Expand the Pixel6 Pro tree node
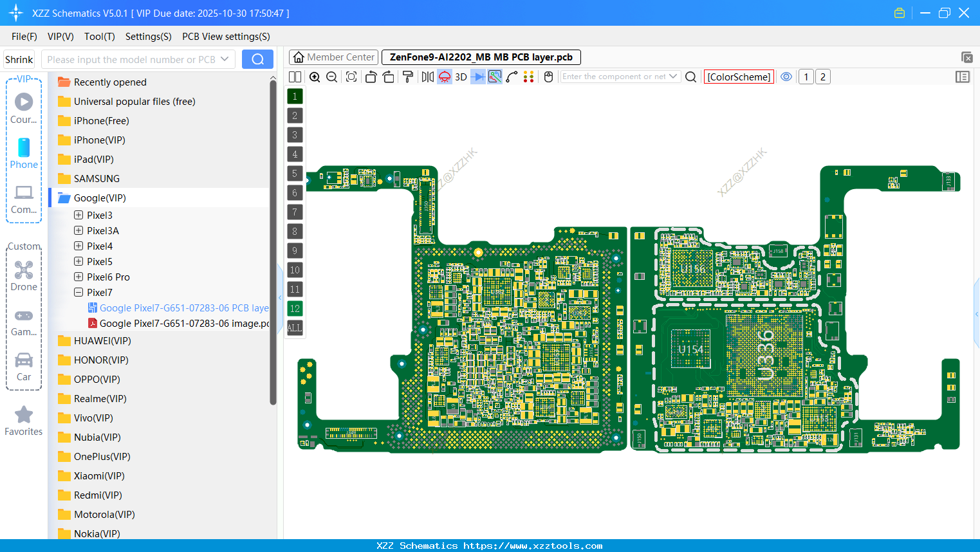980x552 pixels. pyautogui.click(x=79, y=277)
